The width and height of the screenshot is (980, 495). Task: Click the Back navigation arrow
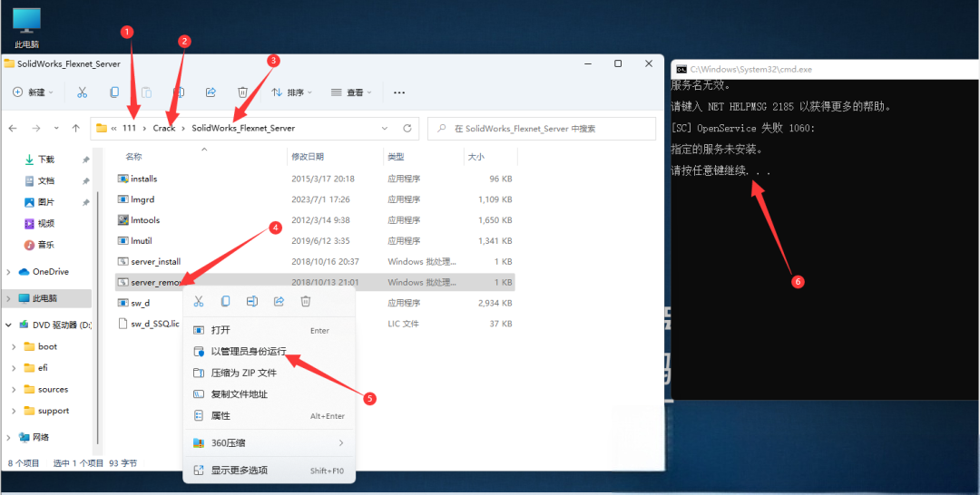(x=13, y=128)
